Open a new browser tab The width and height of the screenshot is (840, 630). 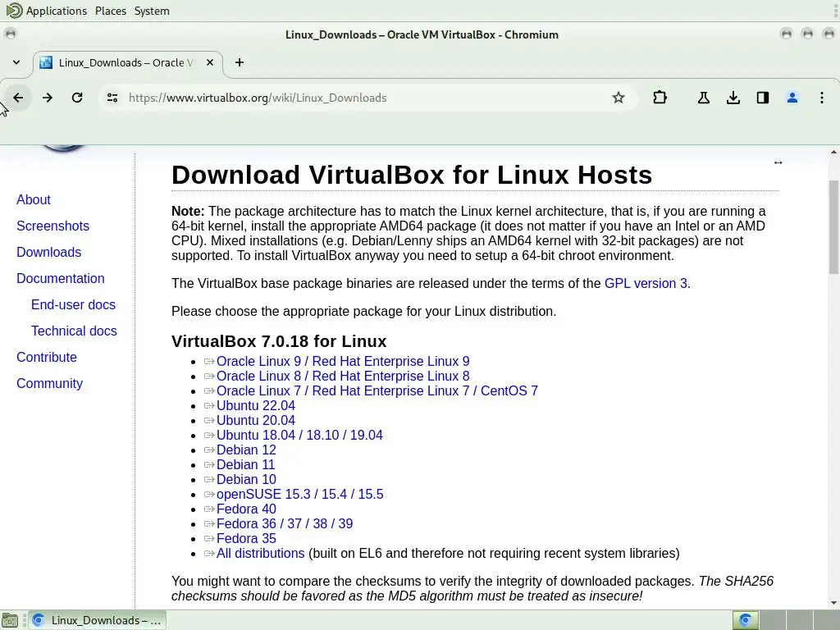(240, 62)
